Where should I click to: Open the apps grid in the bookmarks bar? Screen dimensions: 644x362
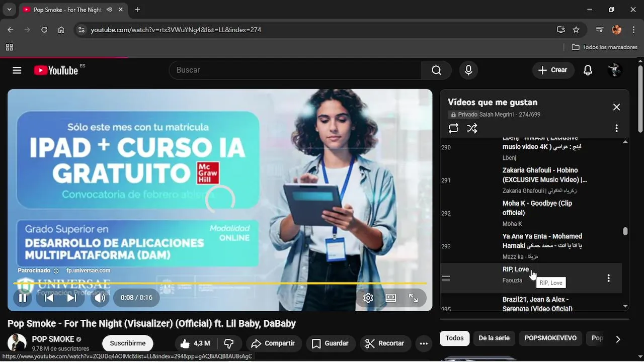tap(9, 47)
